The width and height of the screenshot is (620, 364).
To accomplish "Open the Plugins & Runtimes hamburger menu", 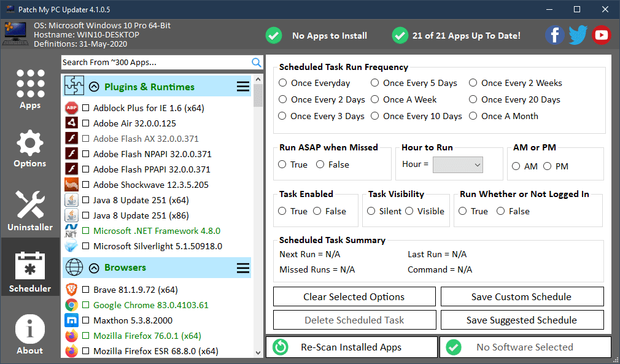I will tap(243, 87).
